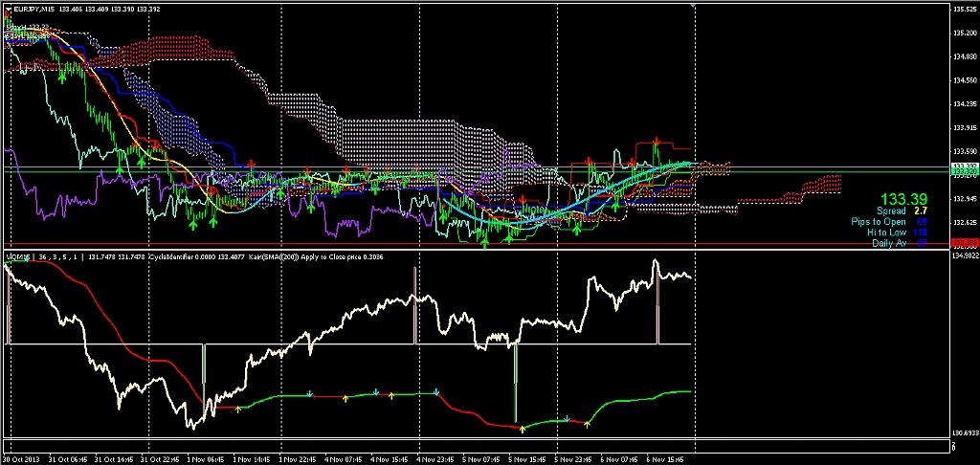Click the 134.235 price axis value
The image size is (980, 465).
coord(964,103)
